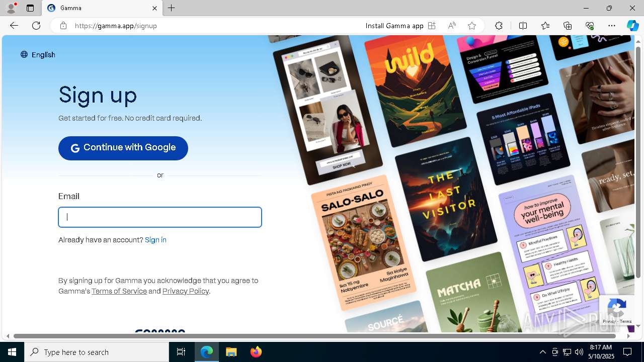Image resolution: width=644 pixels, height=362 pixels.
Task: Open the Tab actions menu icon
Action: 30,8
